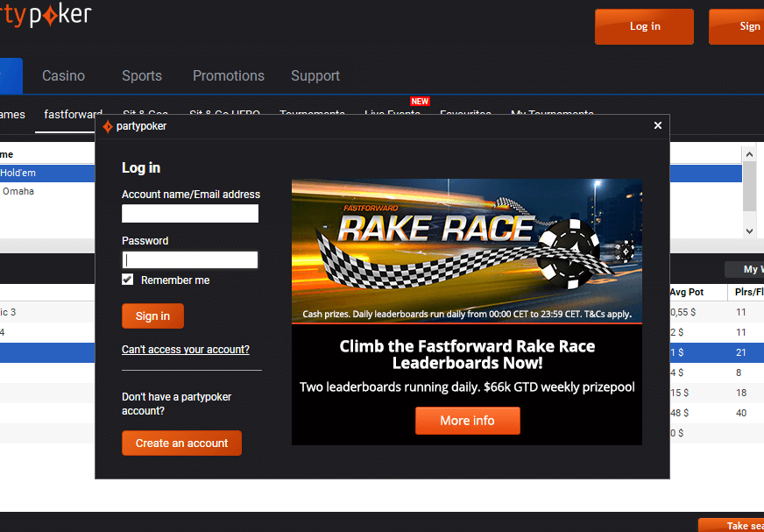Click the Account name/Email address field
This screenshot has width=764, height=532.
(x=190, y=214)
